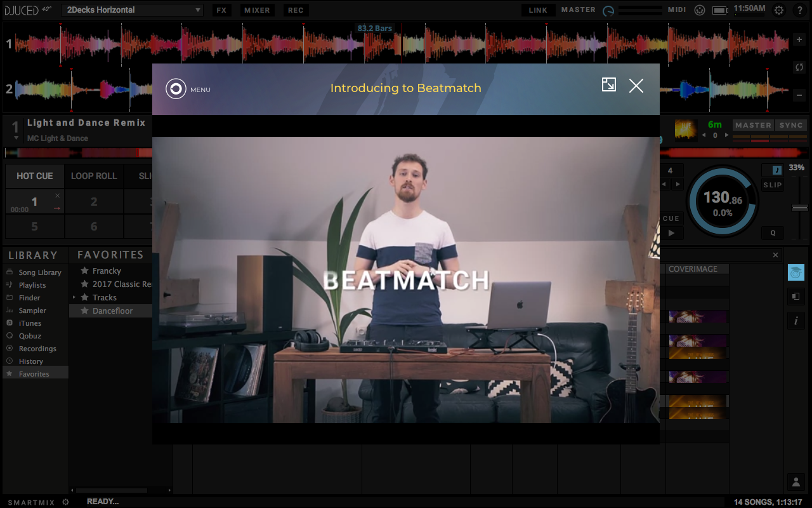The width and height of the screenshot is (812, 508).
Task: Zoom in waveform with plus icon
Action: [799, 39]
